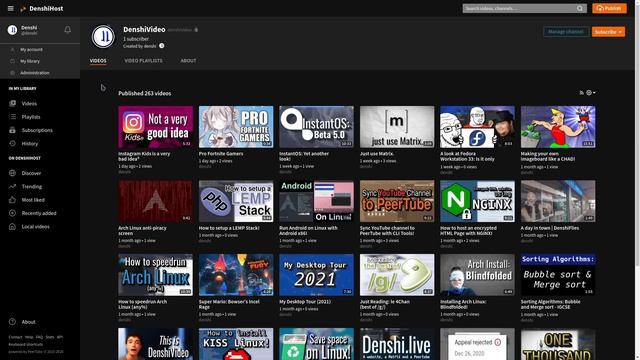The image size is (640, 360).
Task: Click the Administration icon
Action: pos(12,73)
